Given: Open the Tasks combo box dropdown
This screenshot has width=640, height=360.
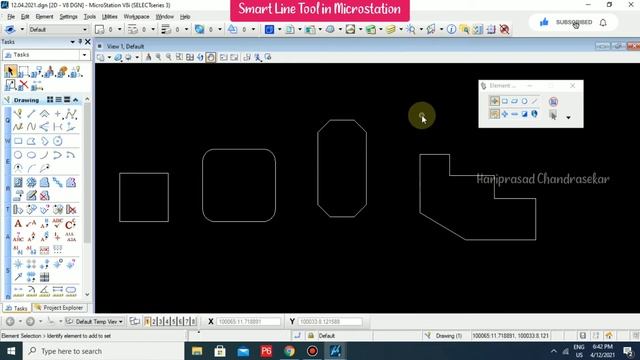Looking at the screenshot, I should [84, 55].
